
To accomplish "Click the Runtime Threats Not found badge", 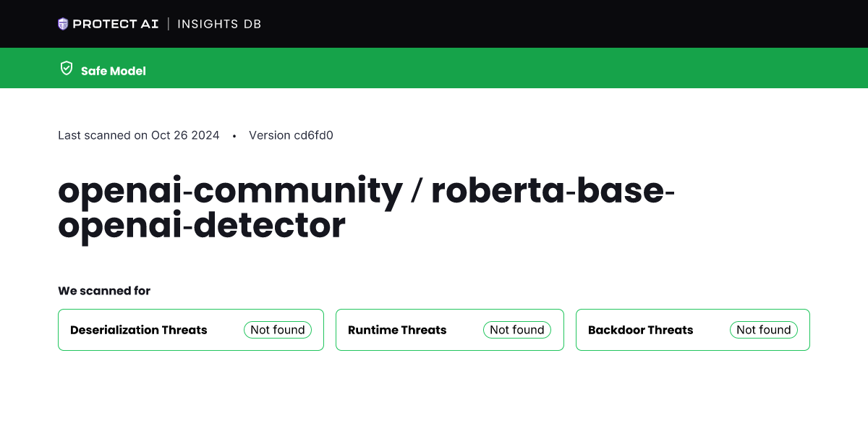I will [517, 330].
